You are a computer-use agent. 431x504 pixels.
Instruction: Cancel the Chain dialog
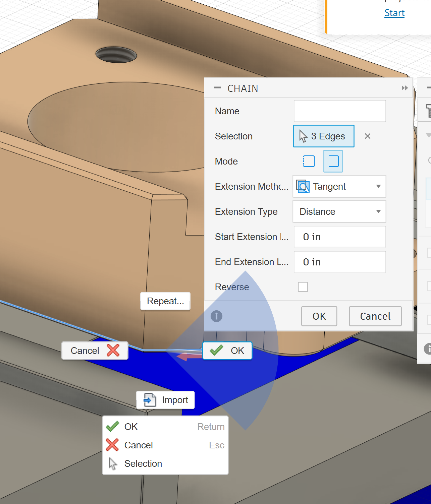coord(375,316)
